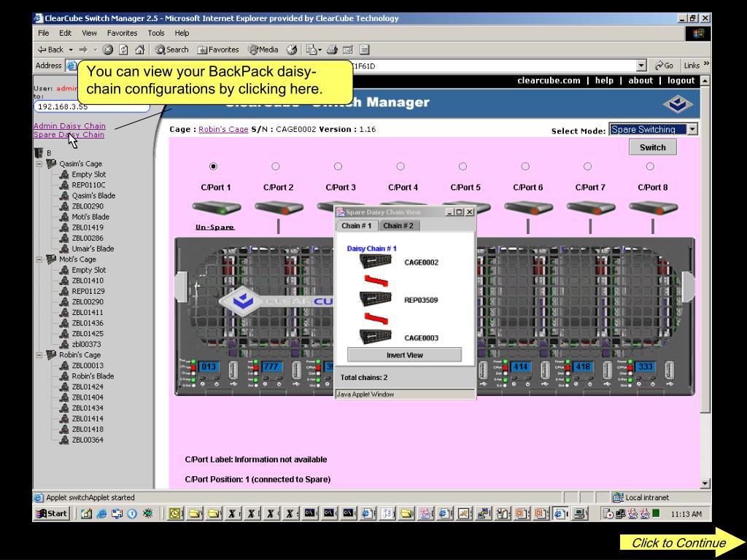
Task: Open the File menu
Action: [43, 33]
